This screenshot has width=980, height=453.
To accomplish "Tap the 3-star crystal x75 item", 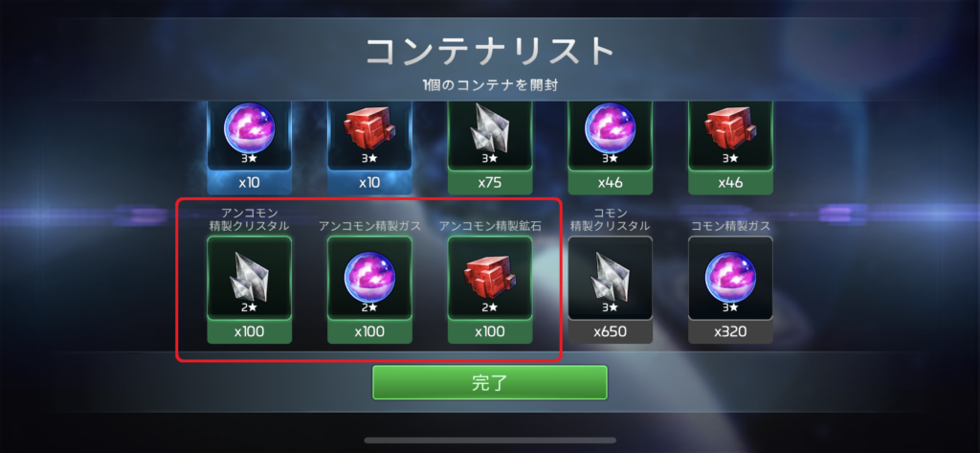I will click(x=490, y=147).
